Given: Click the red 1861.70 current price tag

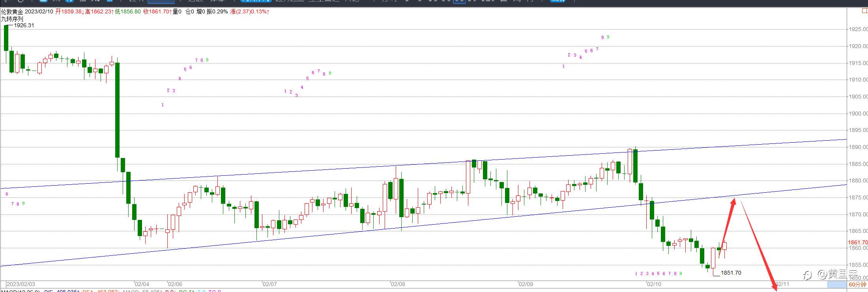Looking at the screenshot, I should coord(858,242).
